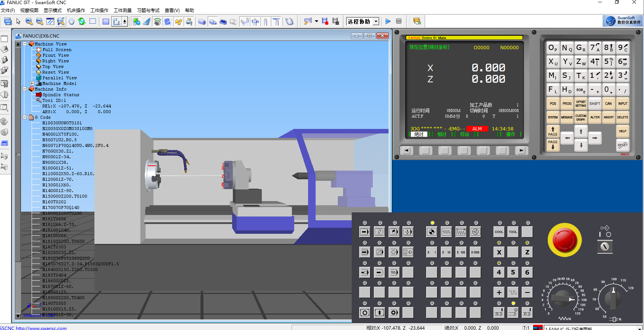The width and height of the screenshot is (644, 330).
Task: Click the minus direction jog button
Action: (x=527, y=292)
